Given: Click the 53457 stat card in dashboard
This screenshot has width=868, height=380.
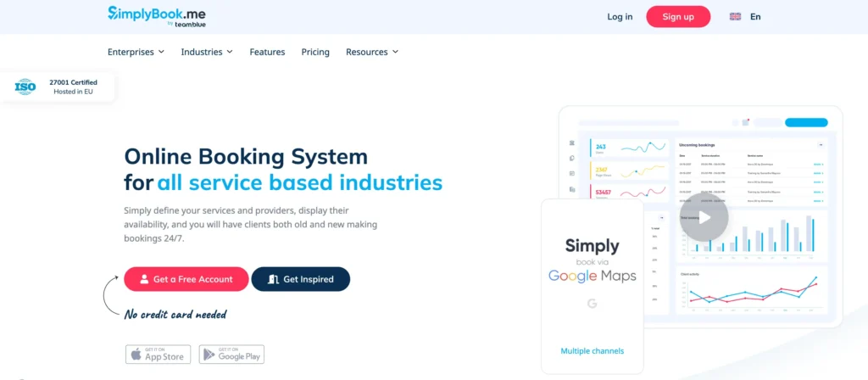Looking at the screenshot, I should pos(629,193).
